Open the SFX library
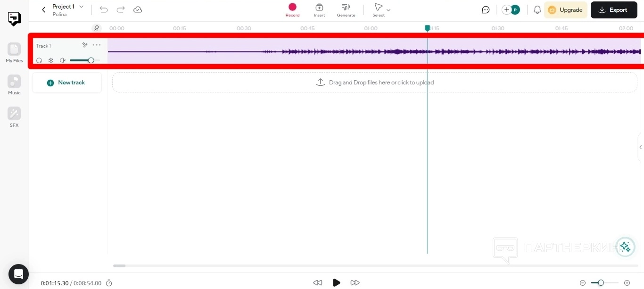Viewport: 644px width, 289px height. [x=14, y=117]
